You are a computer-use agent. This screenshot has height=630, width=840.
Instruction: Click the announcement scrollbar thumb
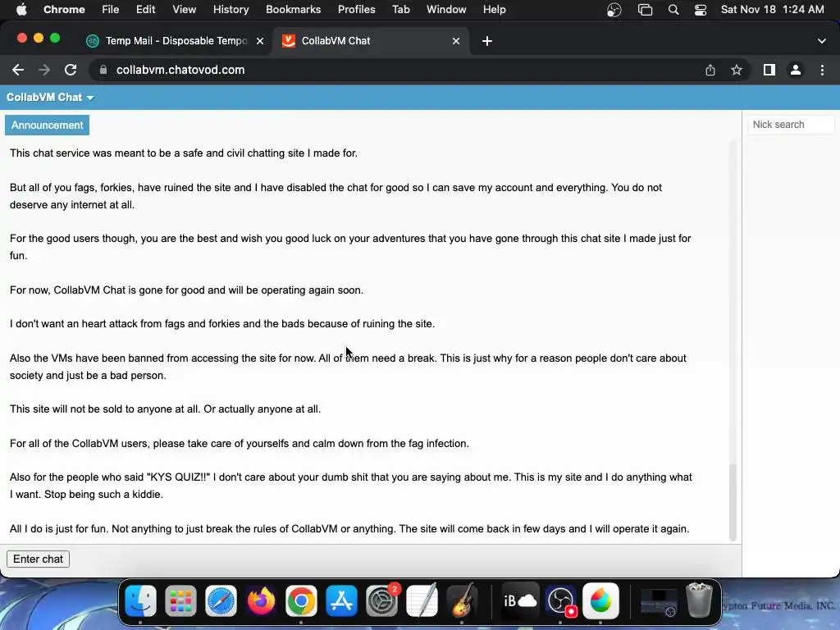click(x=733, y=503)
